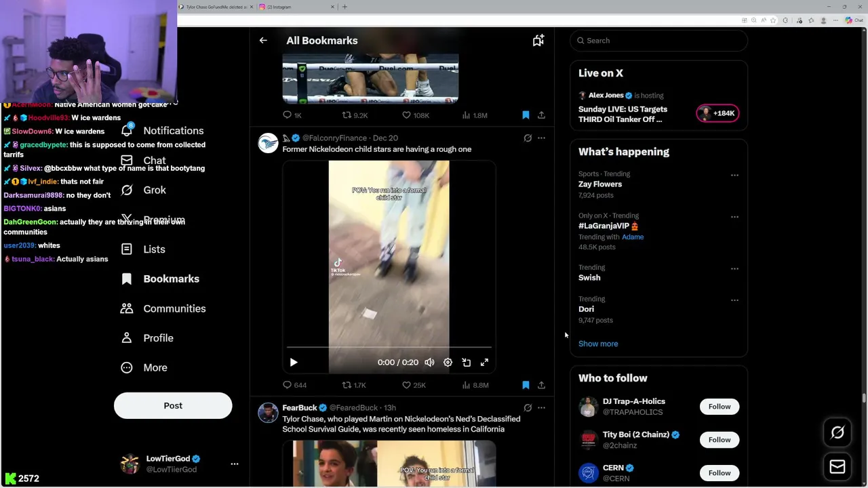Follow CERN

pyautogui.click(x=719, y=473)
